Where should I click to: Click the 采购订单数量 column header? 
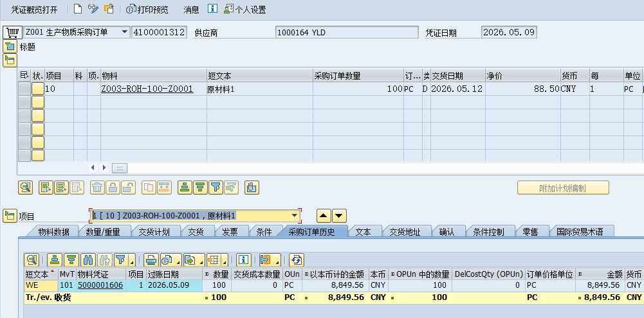358,76
